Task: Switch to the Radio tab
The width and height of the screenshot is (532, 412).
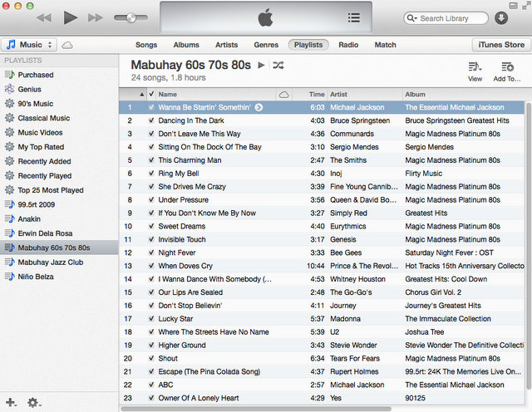Action: point(348,45)
